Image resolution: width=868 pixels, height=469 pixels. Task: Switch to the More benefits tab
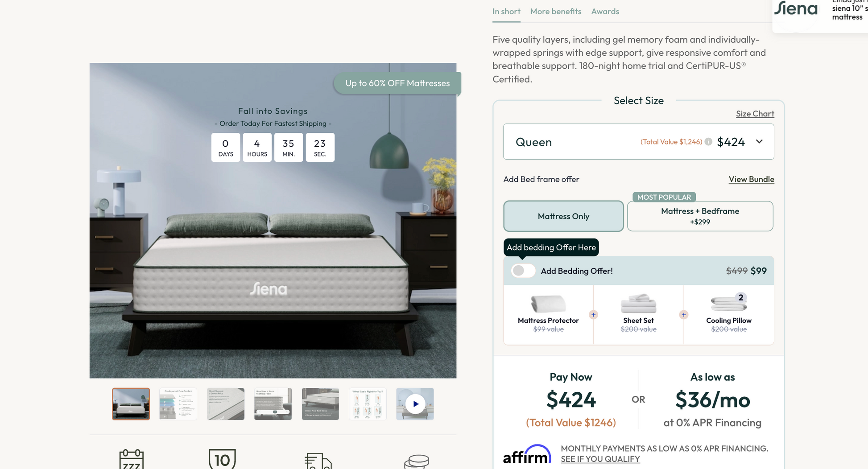coord(555,12)
